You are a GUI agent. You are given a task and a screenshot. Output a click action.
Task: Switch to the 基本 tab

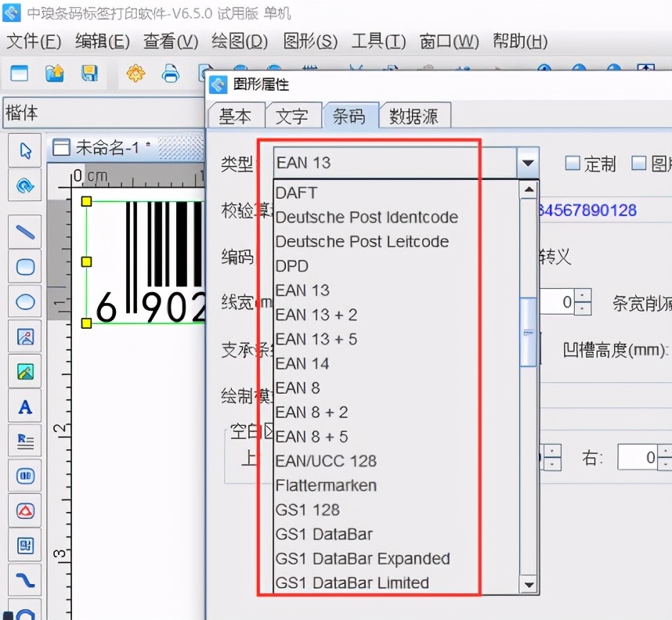coord(235,116)
